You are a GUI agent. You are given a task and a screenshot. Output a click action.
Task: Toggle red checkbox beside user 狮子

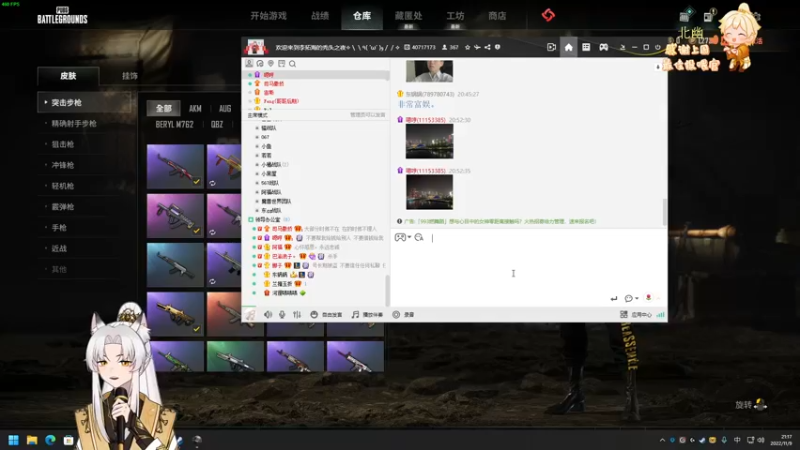pyautogui.click(x=260, y=265)
